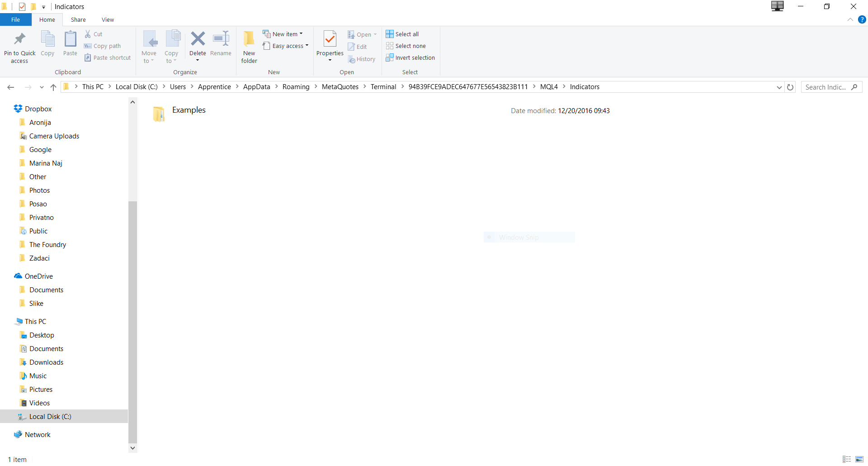The width and height of the screenshot is (868, 466).
Task: Click the navigation pane scroll down arrow
Action: point(132,448)
